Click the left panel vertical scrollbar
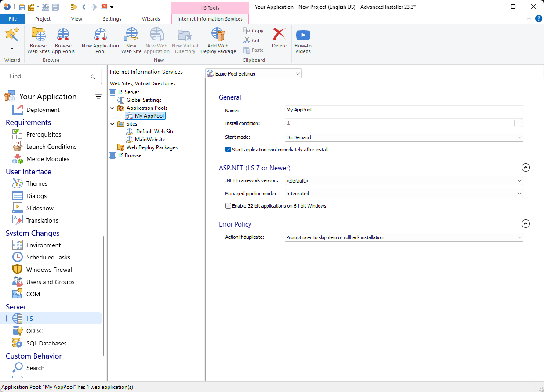 click(104, 296)
